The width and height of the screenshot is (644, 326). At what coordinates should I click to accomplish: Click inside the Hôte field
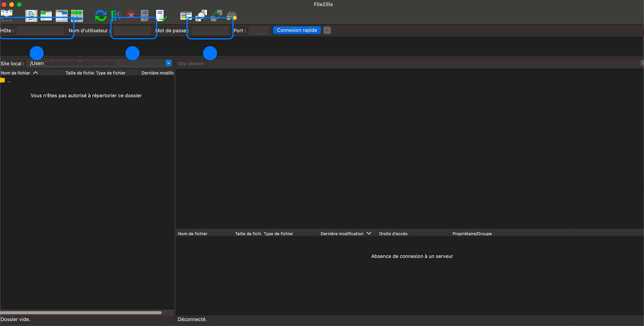tap(40, 30)
